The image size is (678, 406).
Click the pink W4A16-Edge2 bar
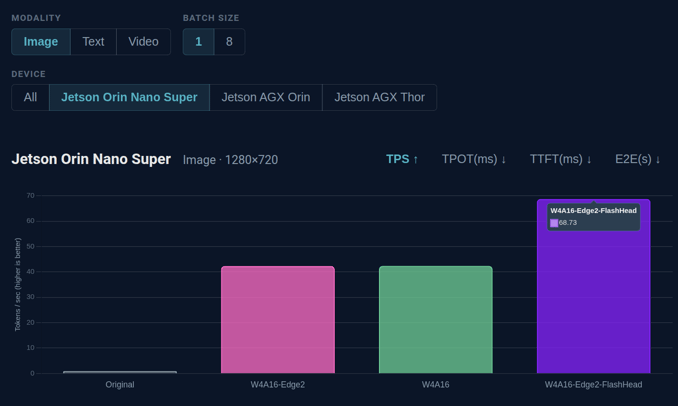[x=278, y=320]
